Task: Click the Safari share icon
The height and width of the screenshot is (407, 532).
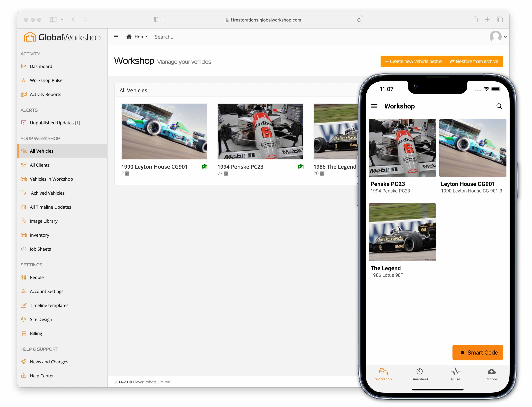Action: point(475,20)
